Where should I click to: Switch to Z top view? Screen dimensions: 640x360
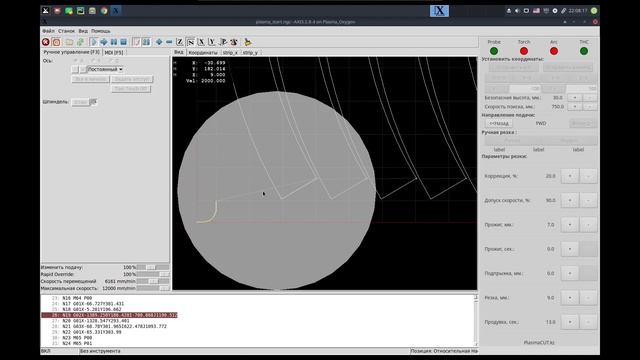point(180,42)
